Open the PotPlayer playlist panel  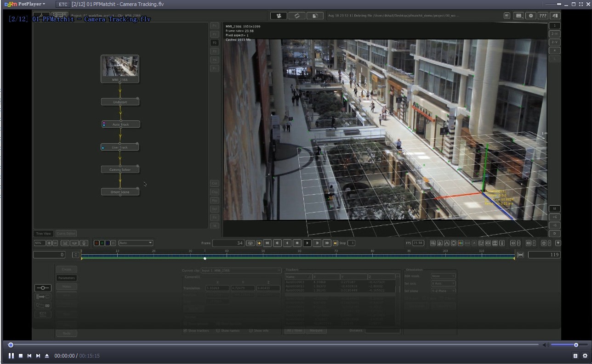[x=575, y=356]
